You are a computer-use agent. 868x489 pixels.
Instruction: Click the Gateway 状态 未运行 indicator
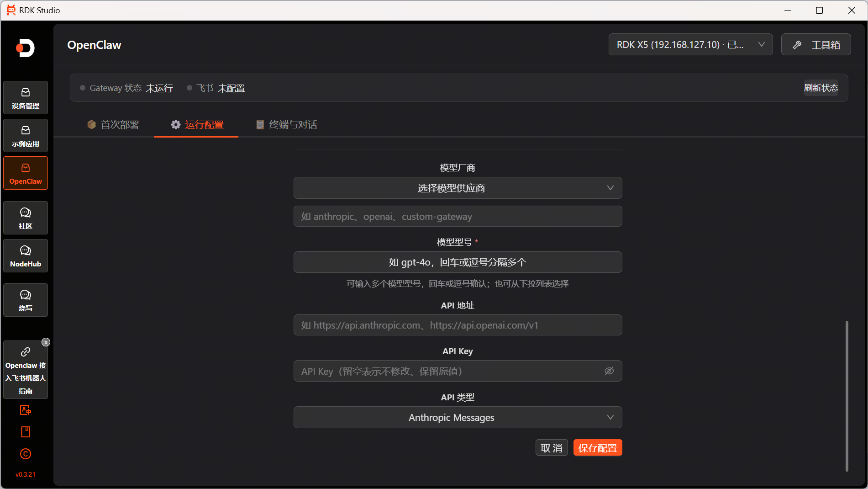pyautogui.click(x=126, y=88)
